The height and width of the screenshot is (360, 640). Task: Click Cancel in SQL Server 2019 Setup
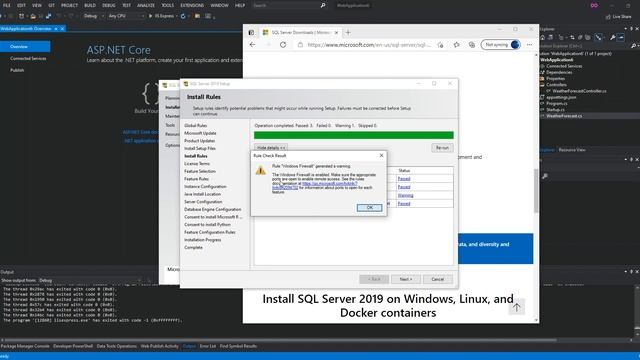(438, 279)
